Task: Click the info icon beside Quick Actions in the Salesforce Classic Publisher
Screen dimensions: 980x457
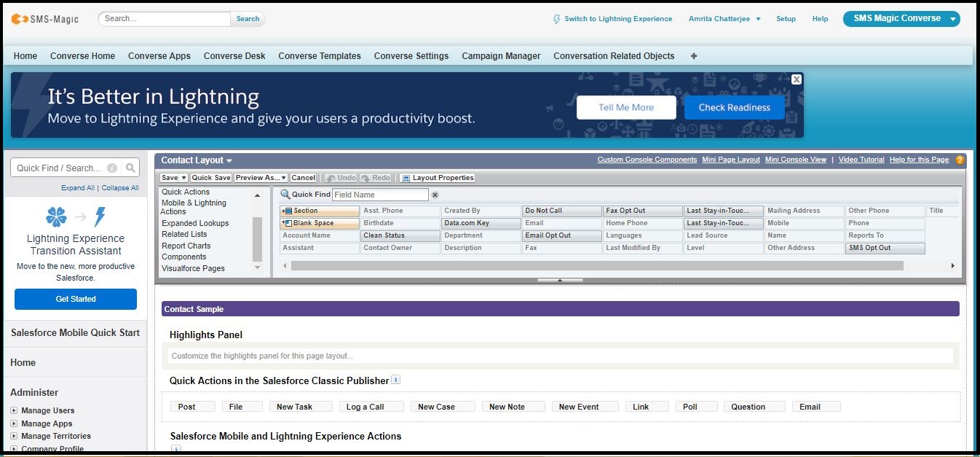Action: click(x=395, y=380)
